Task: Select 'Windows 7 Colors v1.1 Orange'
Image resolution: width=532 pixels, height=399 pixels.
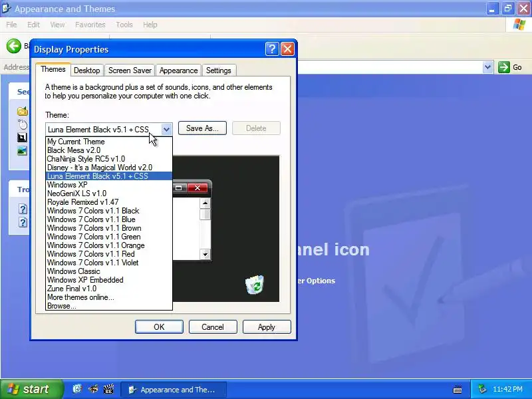Action: tap(109, 245)
